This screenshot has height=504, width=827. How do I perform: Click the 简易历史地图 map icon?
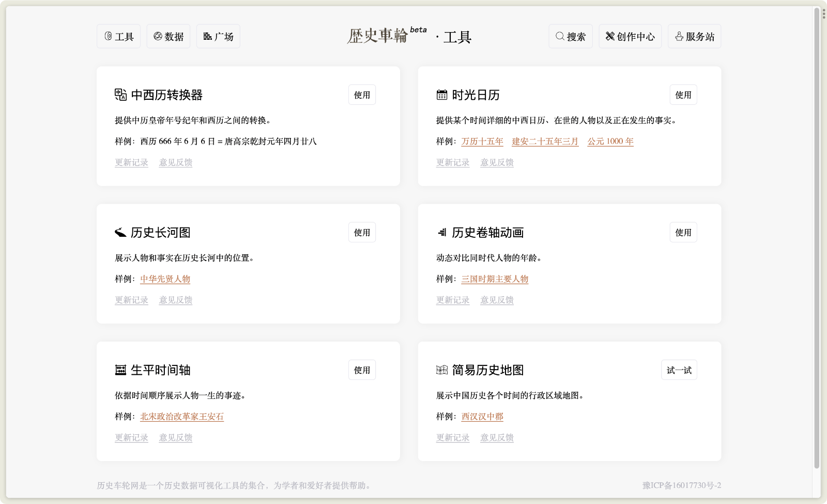point(441,370)
